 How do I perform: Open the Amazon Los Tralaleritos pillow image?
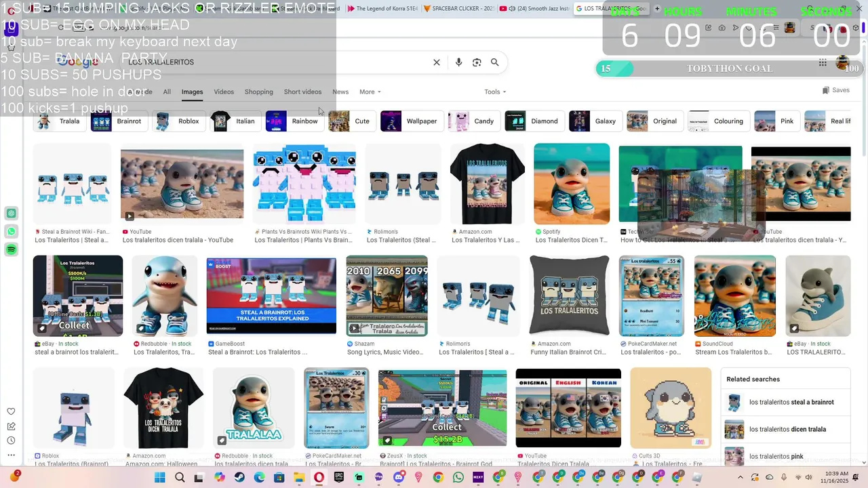click(x=569, y=296)
